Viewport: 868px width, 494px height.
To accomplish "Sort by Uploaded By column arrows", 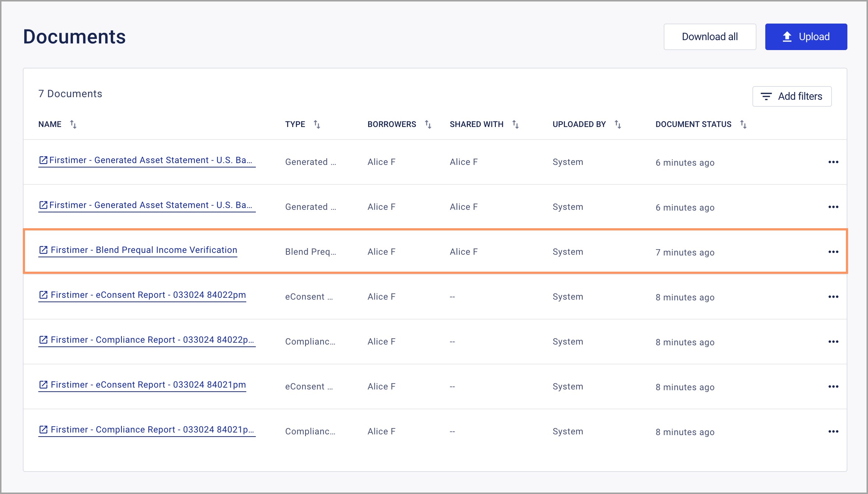I will 618,124.
